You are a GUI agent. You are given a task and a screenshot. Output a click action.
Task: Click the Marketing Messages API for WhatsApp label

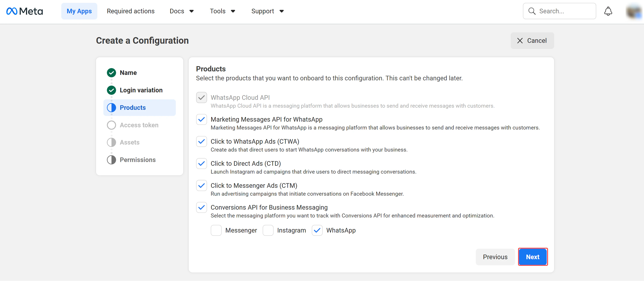[x=266, y=120]
